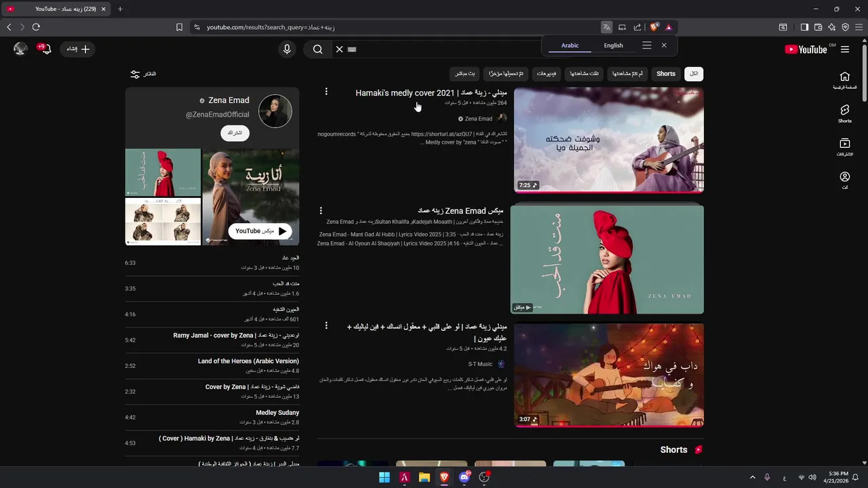Click the browser translate icon in address bar

(x=606, y=27)
